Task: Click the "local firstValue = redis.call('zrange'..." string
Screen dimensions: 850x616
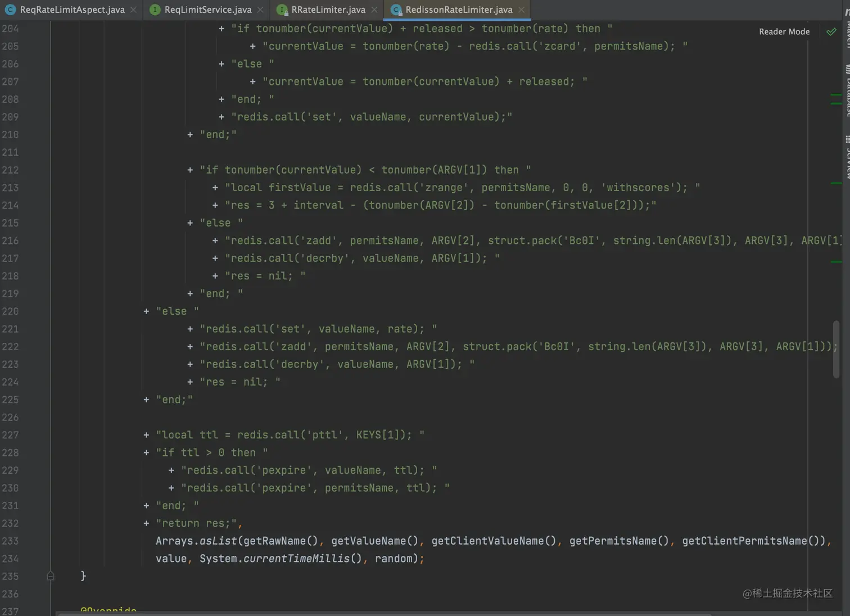Action: (x=462, y=188)
